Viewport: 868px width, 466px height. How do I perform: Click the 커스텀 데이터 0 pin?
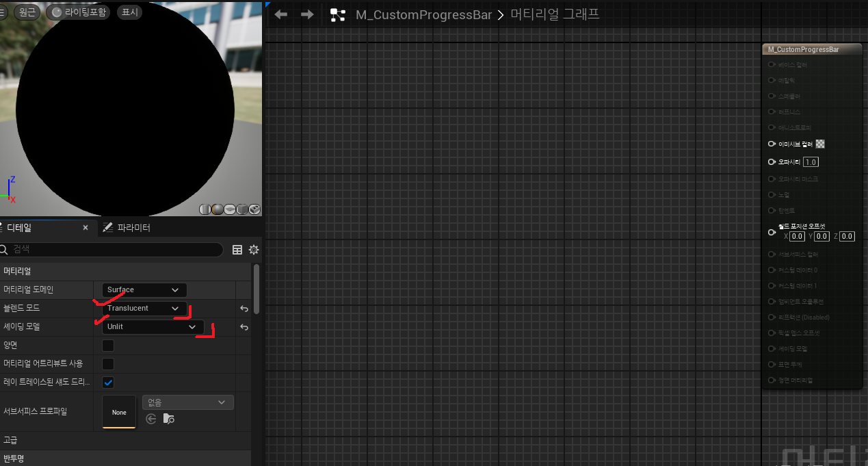point(772,270)
